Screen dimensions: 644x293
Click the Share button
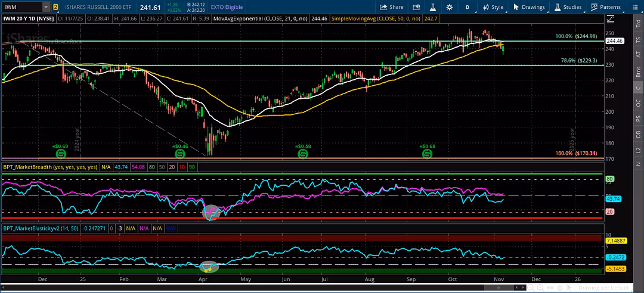pos(391,7)
